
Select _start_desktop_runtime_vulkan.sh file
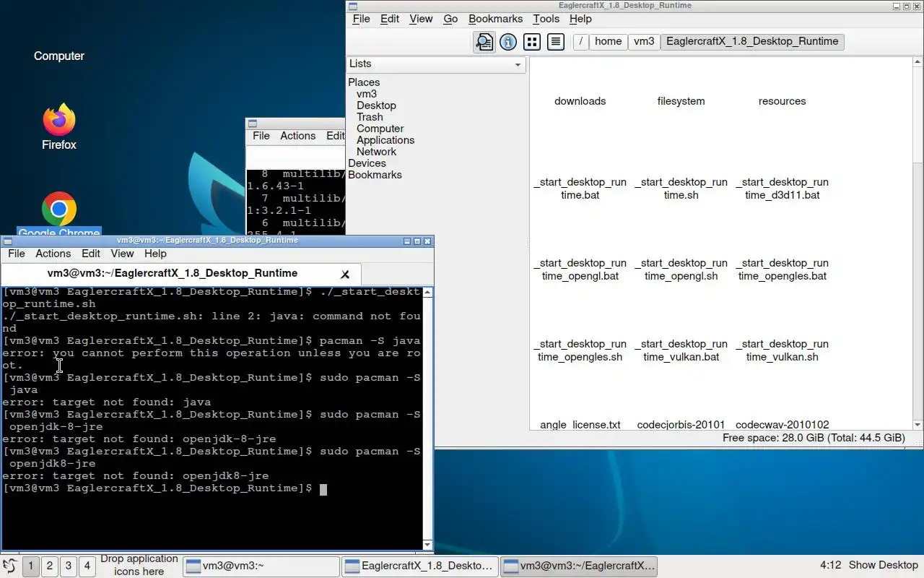point(783,350)
